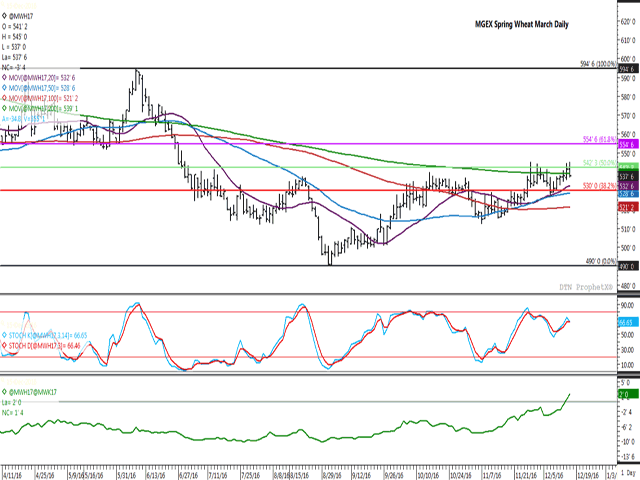The height and width of the screenshot is (480, 640).
Task: Click the 9/26/16 date on time axis
Action: click(x=395, y=476)
